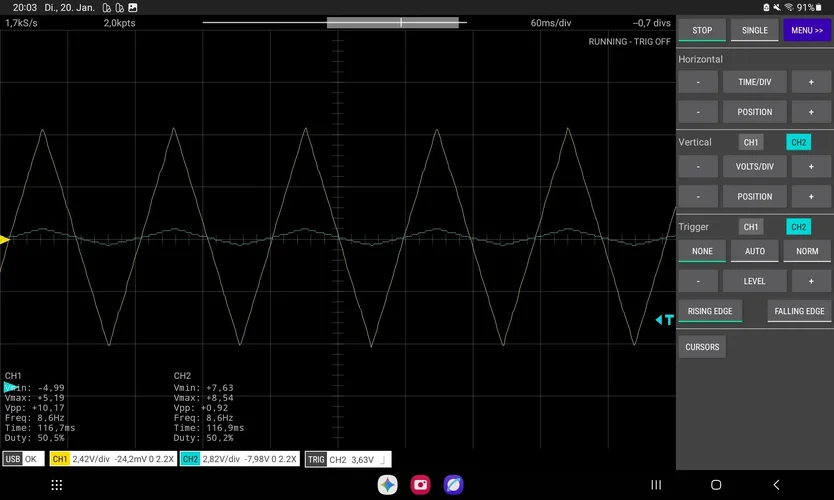This screenshot has width=834, height=500.
Task: Tap the SINGLE capture button
Action: coord(754,30)
